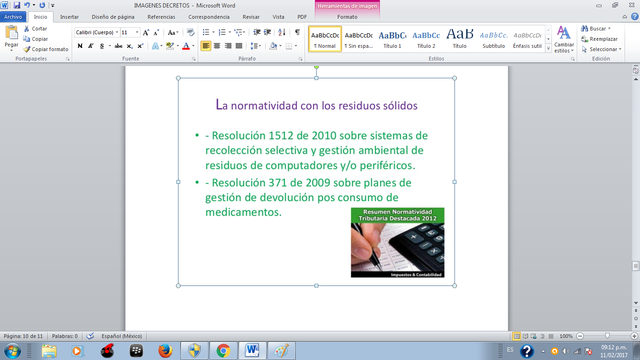The height and width of the screenshot is (360, 640).
Task: Switch to web layout view
Action: click(x=533, y=336)
